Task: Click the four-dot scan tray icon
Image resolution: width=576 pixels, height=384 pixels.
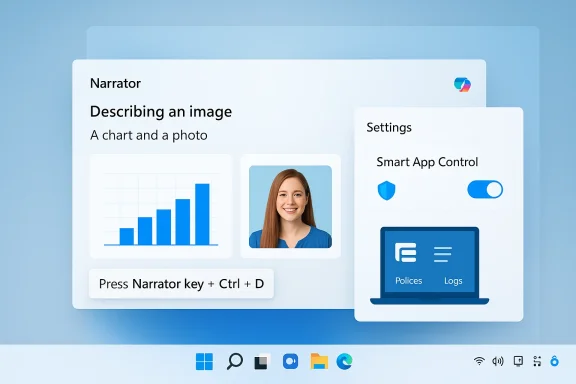Action: pos(537,361)
